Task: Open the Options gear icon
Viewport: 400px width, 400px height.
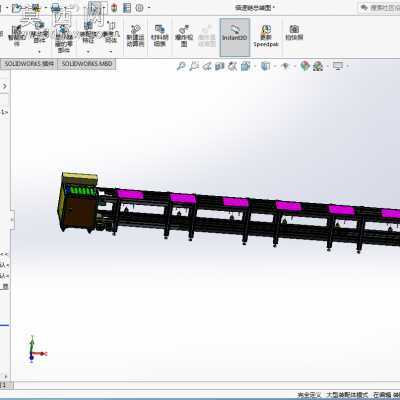Action: (140, 8)
